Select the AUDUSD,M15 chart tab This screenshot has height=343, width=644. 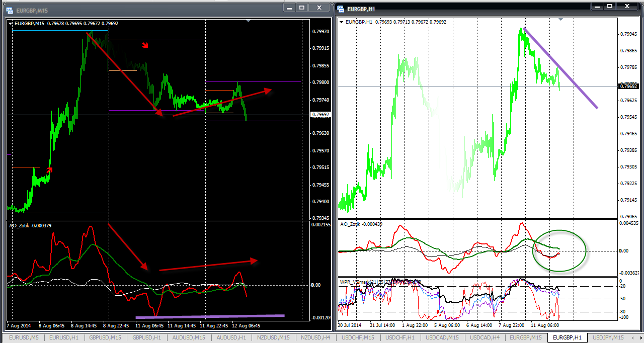coord(189,337)
